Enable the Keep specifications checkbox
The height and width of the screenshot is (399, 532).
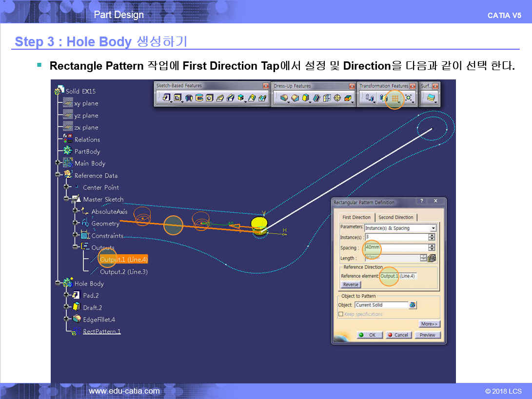click(x=341, y=314)
